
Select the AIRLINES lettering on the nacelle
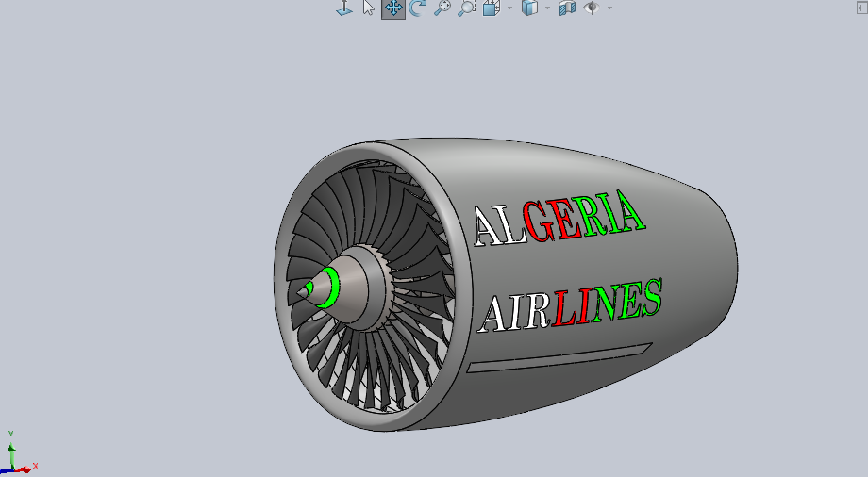point(570,305)
